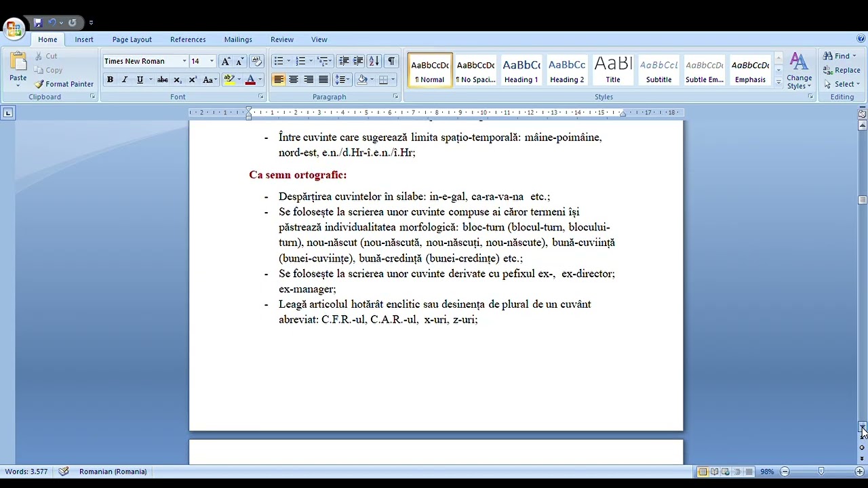Image resolution: width=868 pixels, height=488 pixels.
Task: Open font color dropdown arrow
Action: [x=261, y=80]
